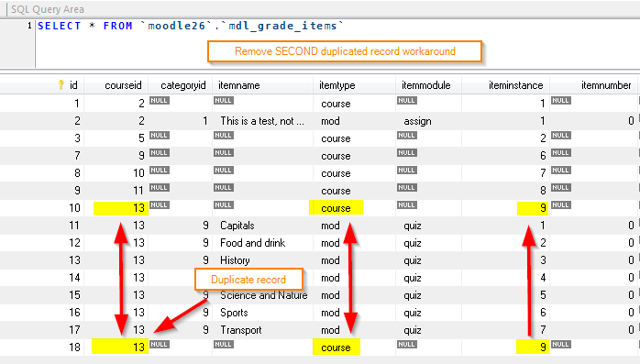Viewport: 640px width, 364px height.
Task: Select NULL itemname cell in row id 3
Action: pos(223,135)
